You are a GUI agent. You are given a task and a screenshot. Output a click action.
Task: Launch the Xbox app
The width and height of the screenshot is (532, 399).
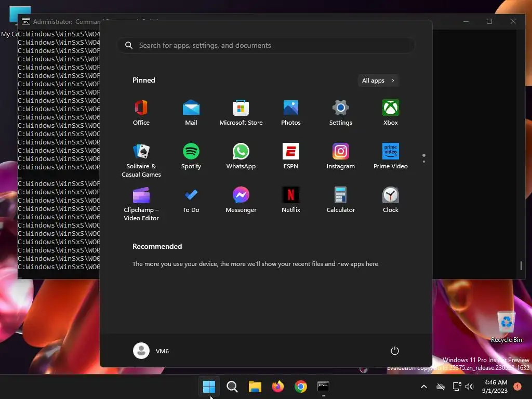pyautogui.click(x=391, y=113)
